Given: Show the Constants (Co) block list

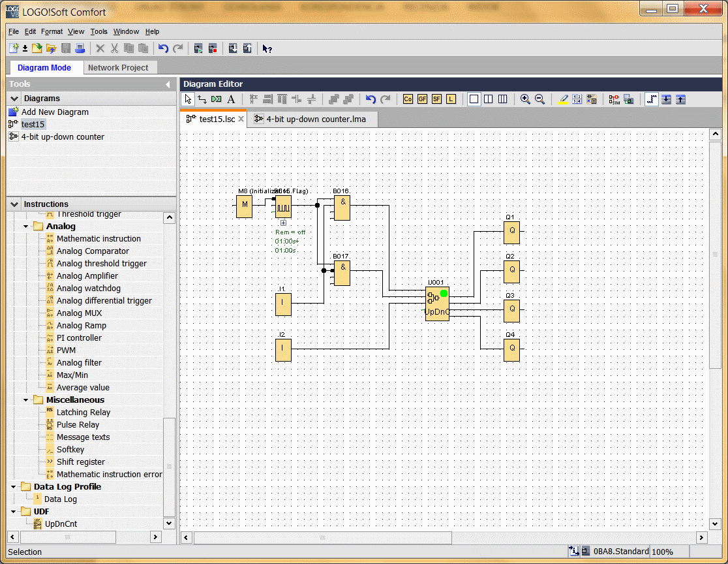Looking at the screenshot, I should coord(408,99).
